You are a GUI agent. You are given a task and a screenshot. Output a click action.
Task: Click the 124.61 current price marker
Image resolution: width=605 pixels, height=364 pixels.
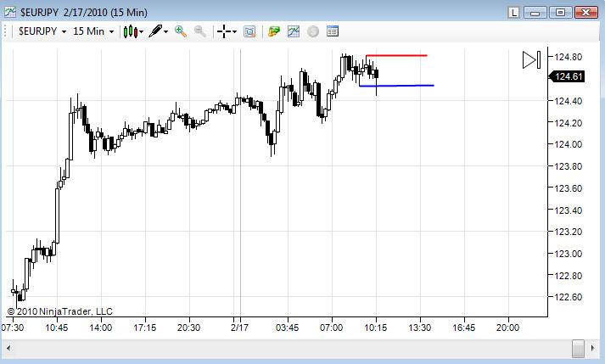[x=567, y=76]
